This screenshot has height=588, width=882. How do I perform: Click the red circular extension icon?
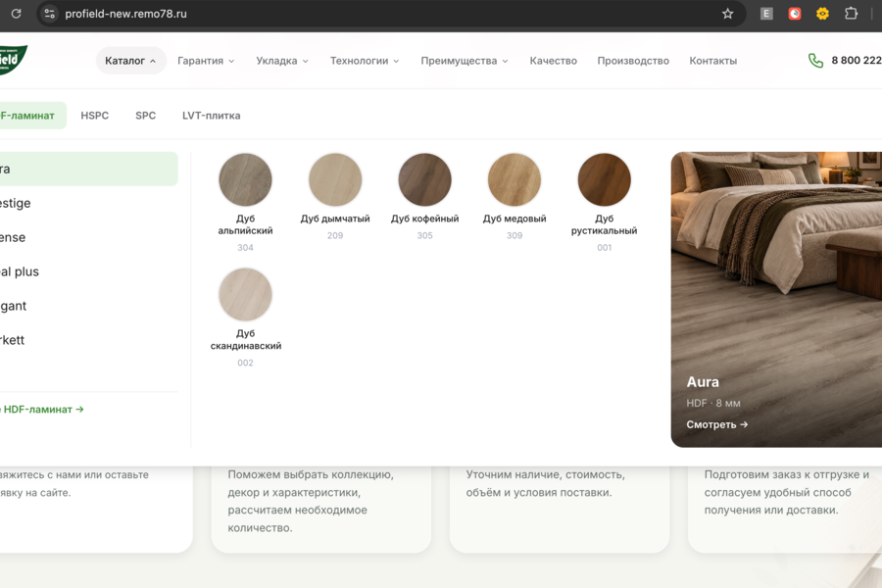[794, 14]
